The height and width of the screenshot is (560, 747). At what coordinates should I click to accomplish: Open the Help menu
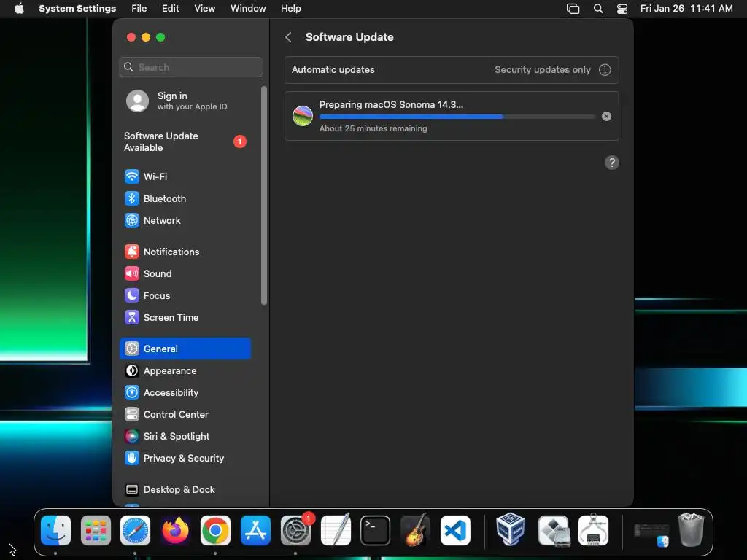pyautogui.click(x=290, y=9)
